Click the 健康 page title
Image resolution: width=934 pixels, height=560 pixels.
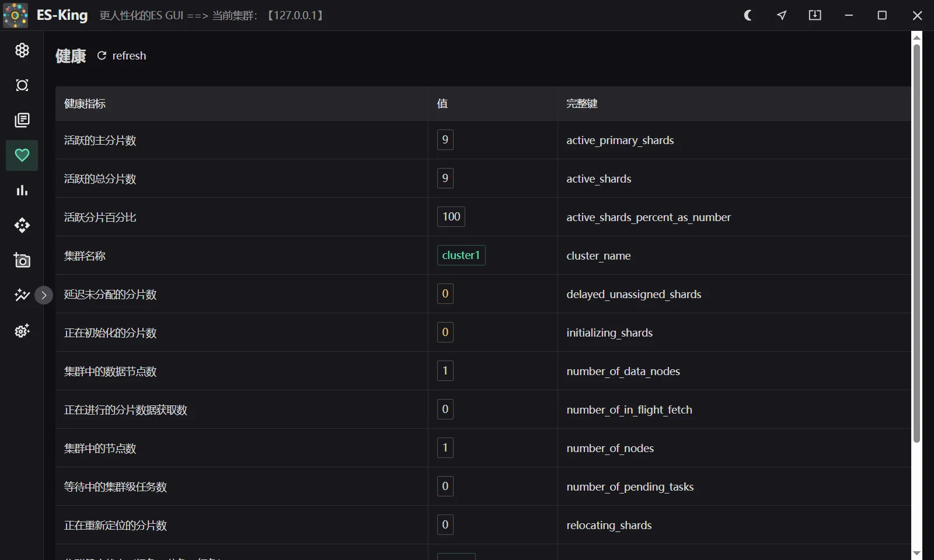(71, 56)
